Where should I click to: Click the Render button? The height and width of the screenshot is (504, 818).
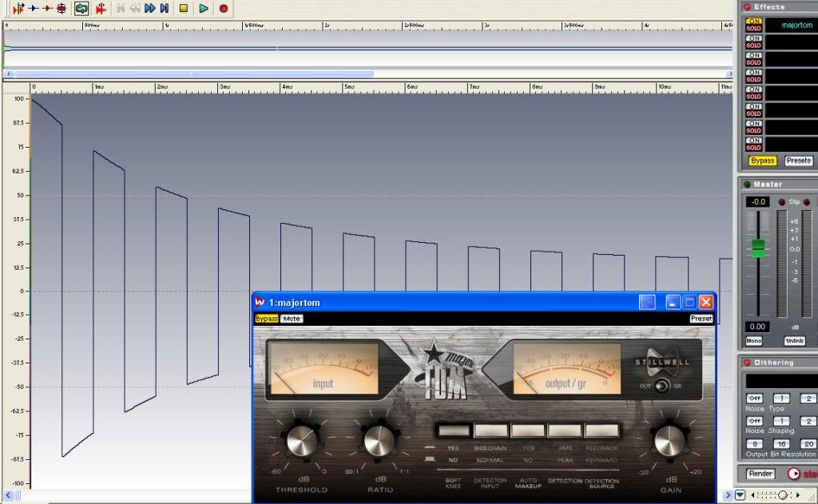point(760,474)
